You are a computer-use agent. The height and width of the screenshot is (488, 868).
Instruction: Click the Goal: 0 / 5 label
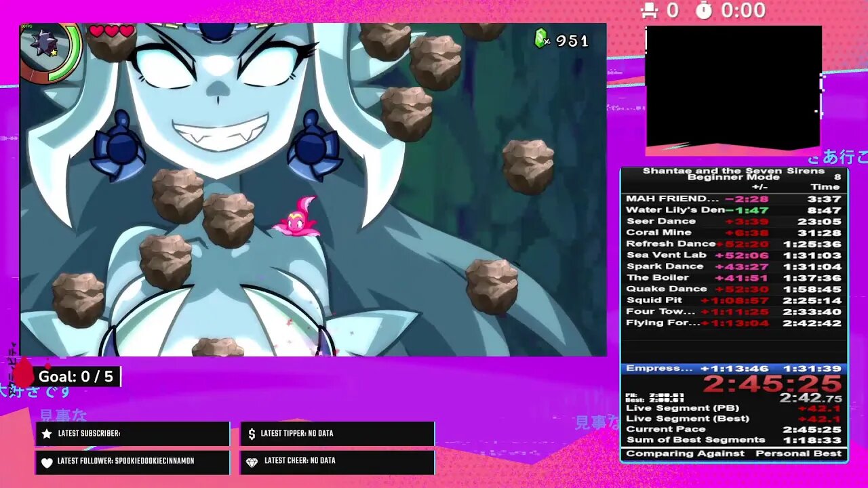click(76, 377)
